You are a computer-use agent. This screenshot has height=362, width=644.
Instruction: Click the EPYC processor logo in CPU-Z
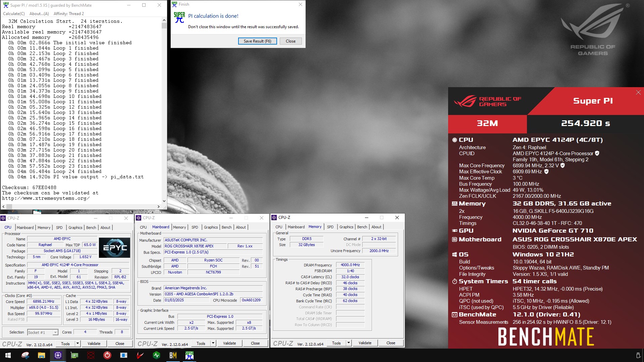click(x=114, y=248)
